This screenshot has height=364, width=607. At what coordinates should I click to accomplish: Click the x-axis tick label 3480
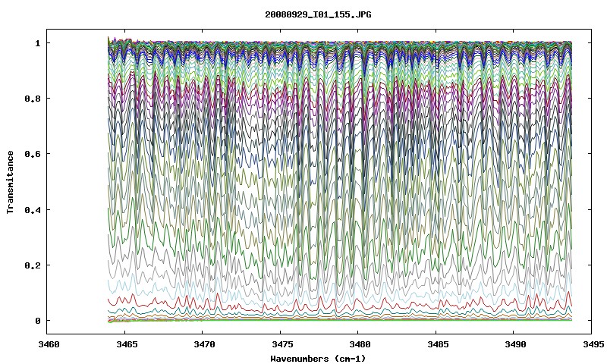point(358,344)
